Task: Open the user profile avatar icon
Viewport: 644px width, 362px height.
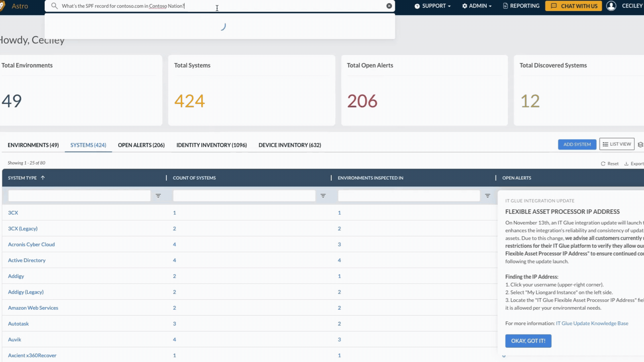Action: click(611, 6)
